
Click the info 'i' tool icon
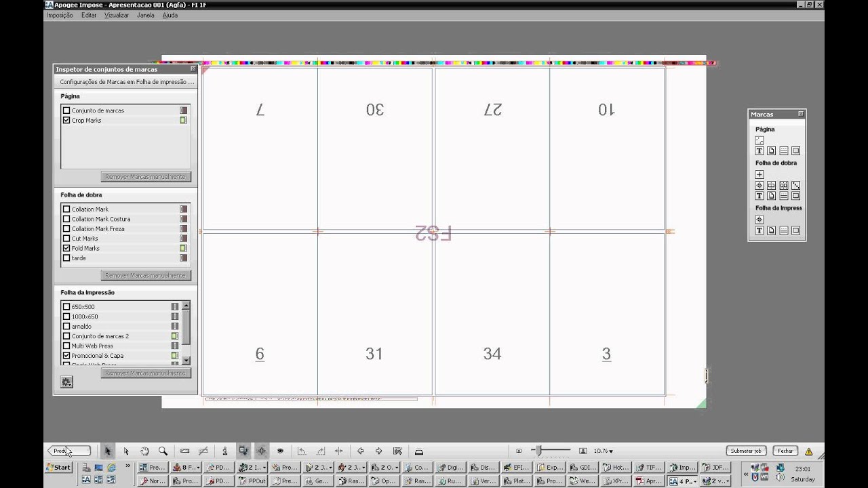[x=224, y=451]
